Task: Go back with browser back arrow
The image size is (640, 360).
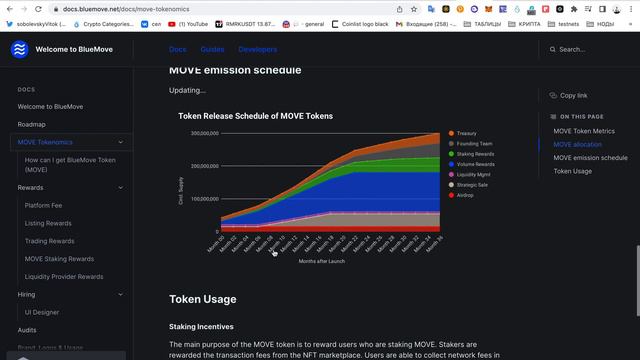Action: coord(10,9)
